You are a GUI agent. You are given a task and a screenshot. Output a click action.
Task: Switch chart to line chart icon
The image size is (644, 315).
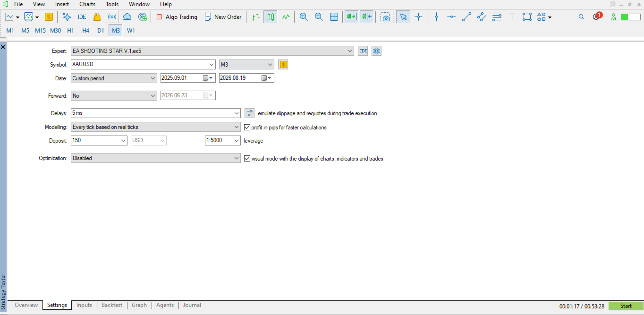point(286,17)
